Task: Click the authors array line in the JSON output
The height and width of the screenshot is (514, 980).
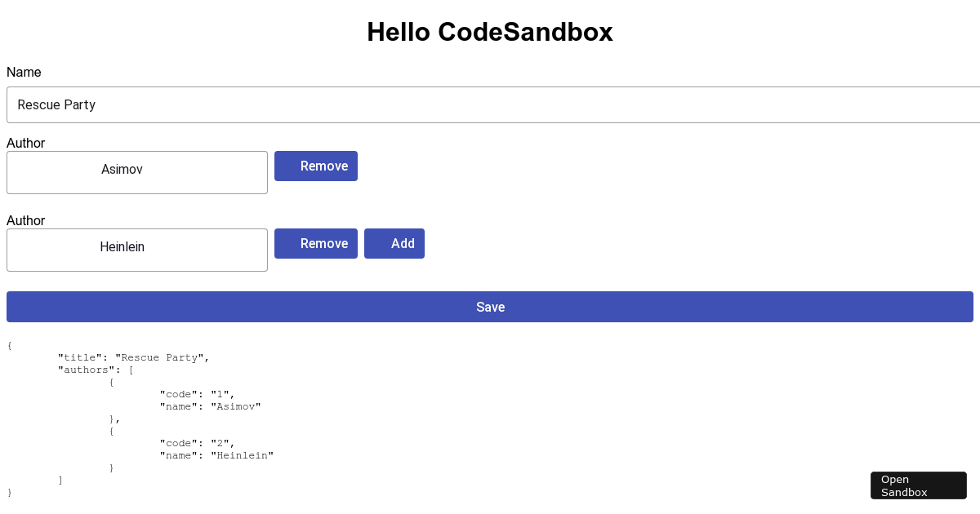Action: (94, 370)
